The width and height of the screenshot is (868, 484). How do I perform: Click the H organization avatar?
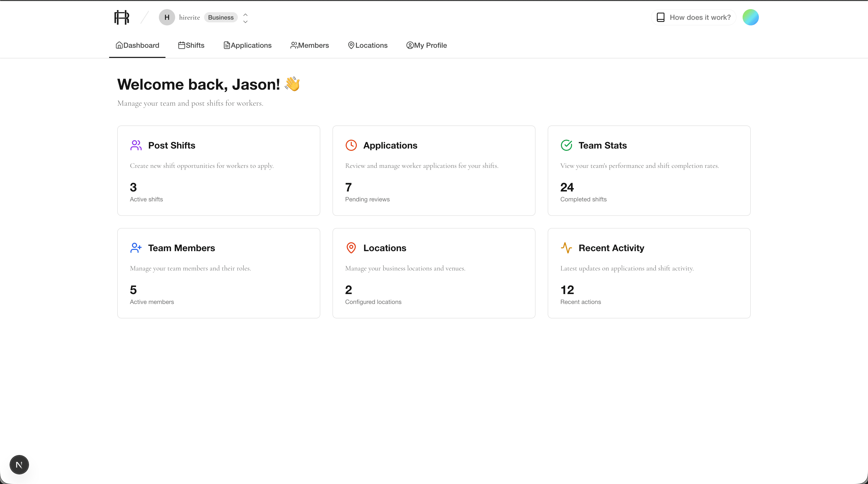coord(167,17)
